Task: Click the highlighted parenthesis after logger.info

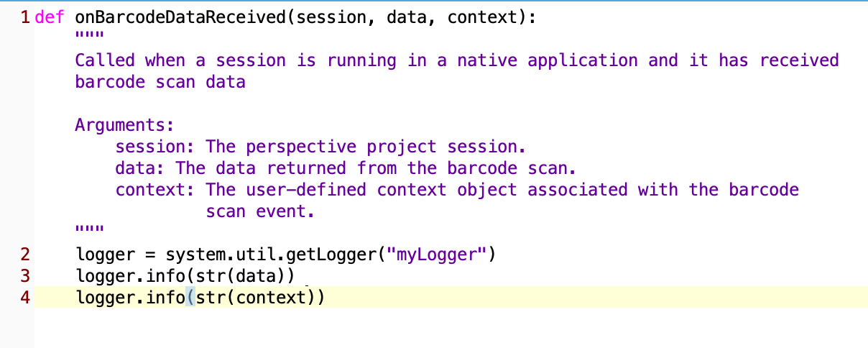Action: pyautogui.click(x=190, y=297)
